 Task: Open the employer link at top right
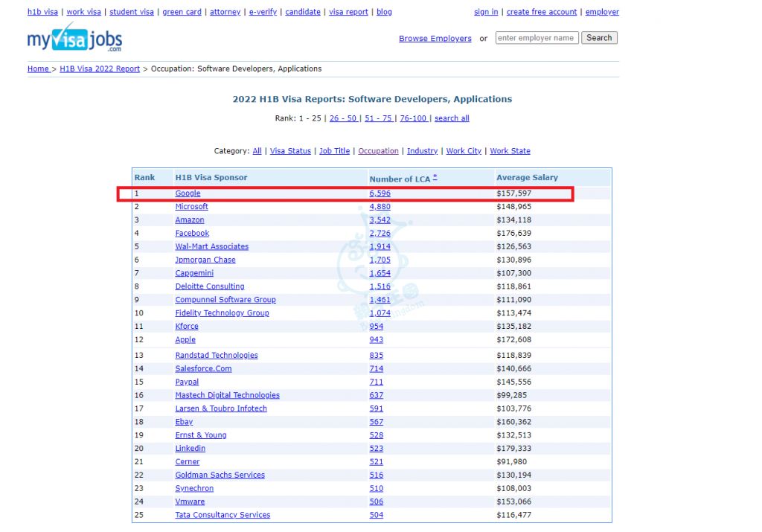click(x=602, y=12)
